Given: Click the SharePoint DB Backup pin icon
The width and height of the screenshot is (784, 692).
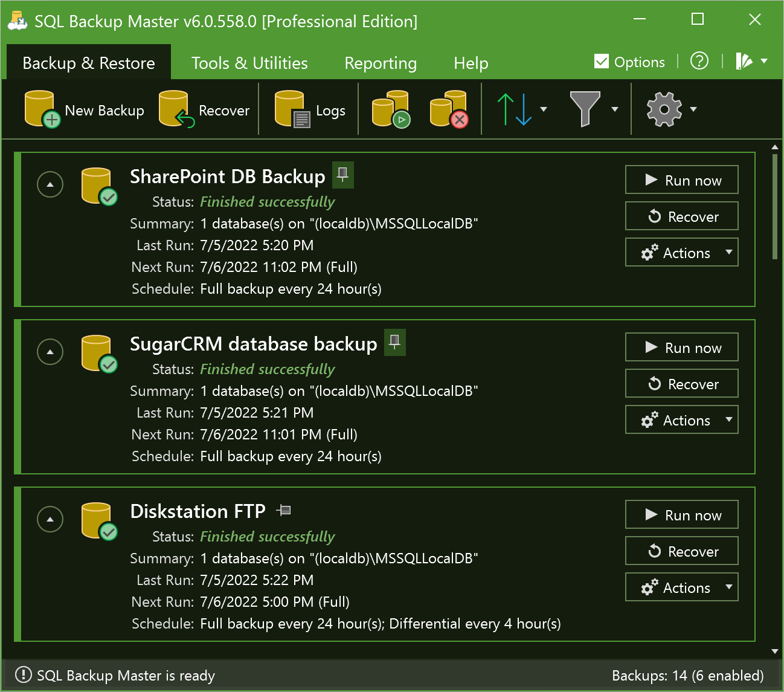Looking at the screenshot, I should 343,175.
